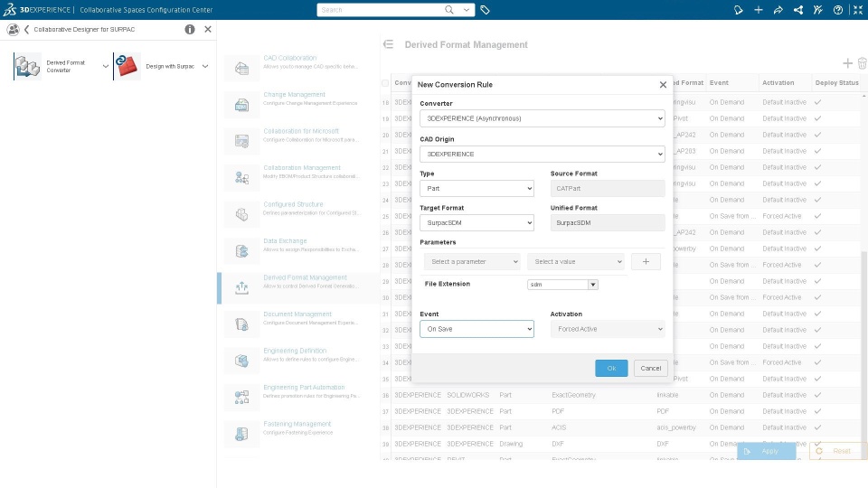The image size is (868, 488).
Task: Click the plus add icon in top bar
Action: (759, 10)
